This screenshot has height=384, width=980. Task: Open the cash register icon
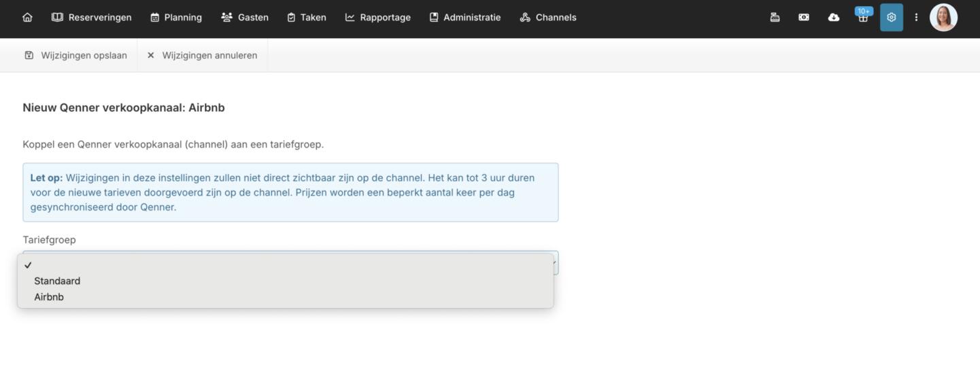coord(775,18)
